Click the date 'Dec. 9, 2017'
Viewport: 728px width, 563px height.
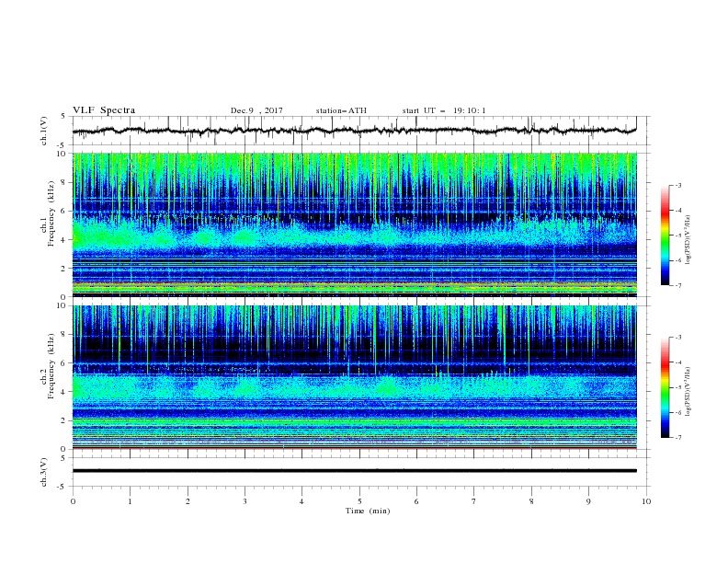click(256, 110)
